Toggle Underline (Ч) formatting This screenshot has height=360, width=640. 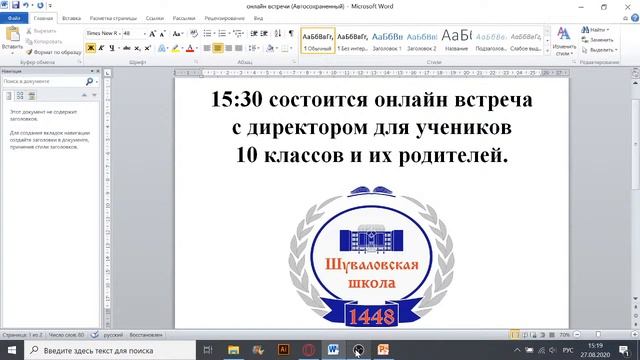(112, 48)
